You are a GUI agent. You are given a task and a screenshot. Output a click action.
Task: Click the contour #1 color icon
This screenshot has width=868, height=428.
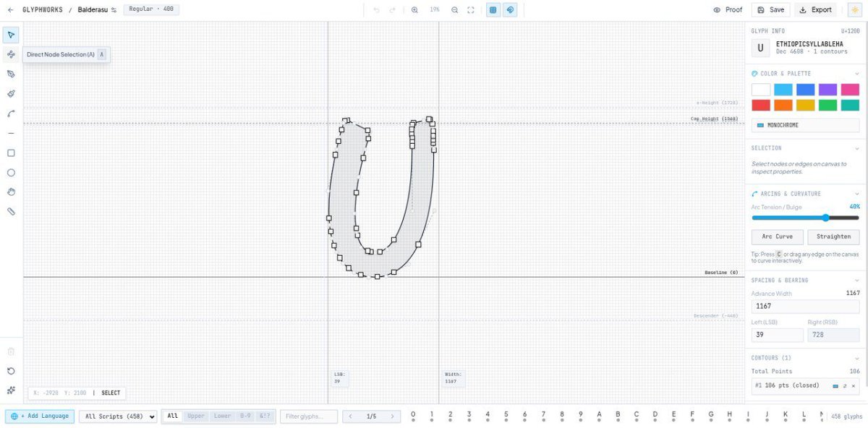(835, 386)
